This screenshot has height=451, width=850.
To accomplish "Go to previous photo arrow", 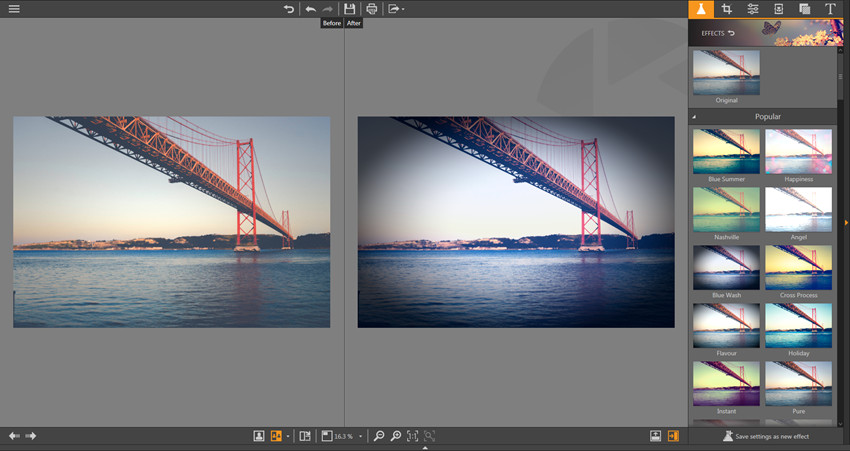I will point(14,436).
